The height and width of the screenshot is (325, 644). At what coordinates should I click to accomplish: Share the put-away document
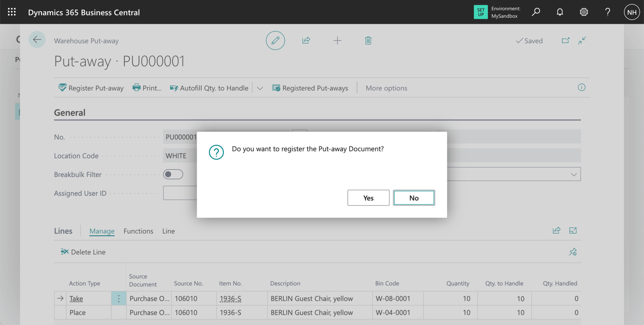[x=306, y=40]
